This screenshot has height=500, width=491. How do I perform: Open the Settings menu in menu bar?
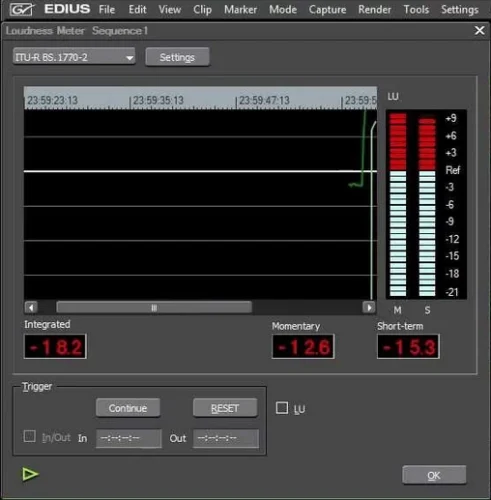[460, 10]
